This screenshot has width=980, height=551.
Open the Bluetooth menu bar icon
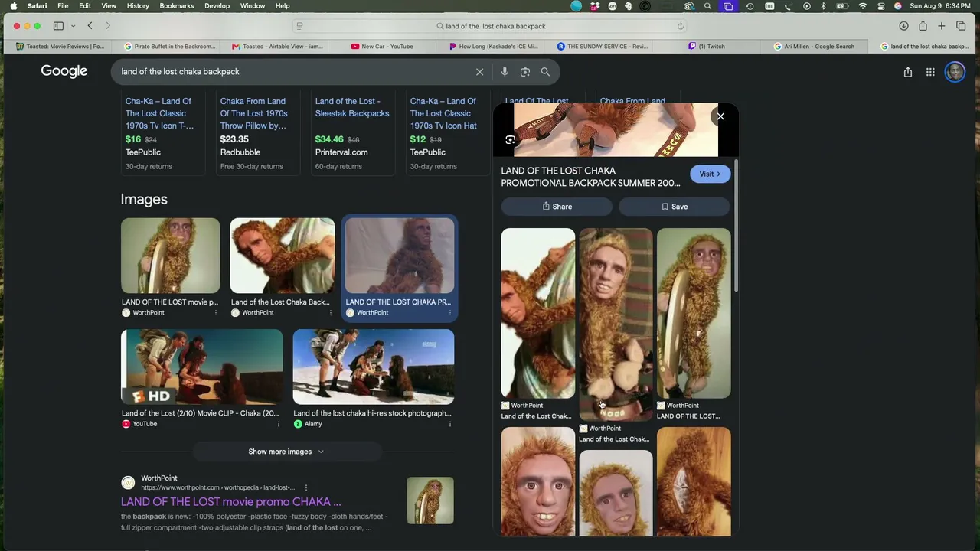(x=824, y=6)
